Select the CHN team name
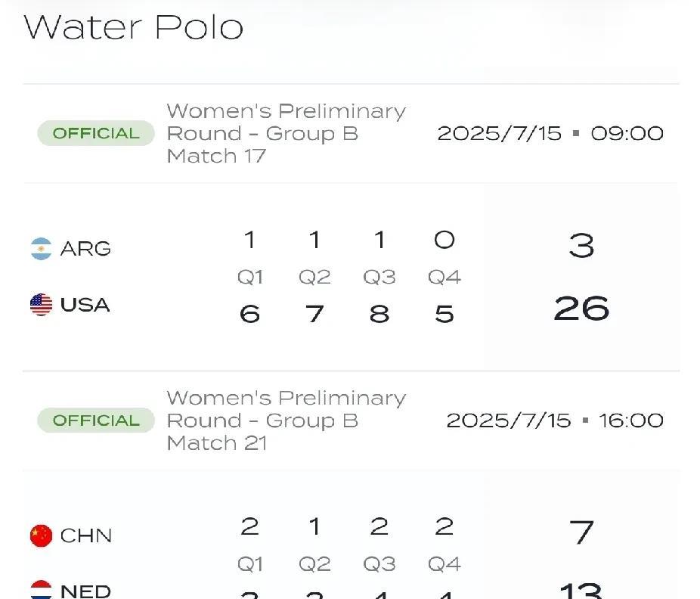Viewport: 700px width, 599px height. (x=85, y=535)
